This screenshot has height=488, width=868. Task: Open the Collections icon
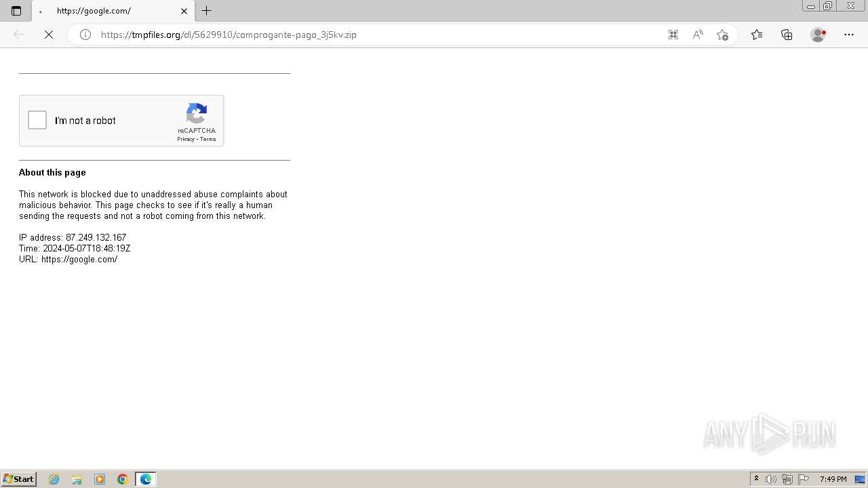[787, 35]
